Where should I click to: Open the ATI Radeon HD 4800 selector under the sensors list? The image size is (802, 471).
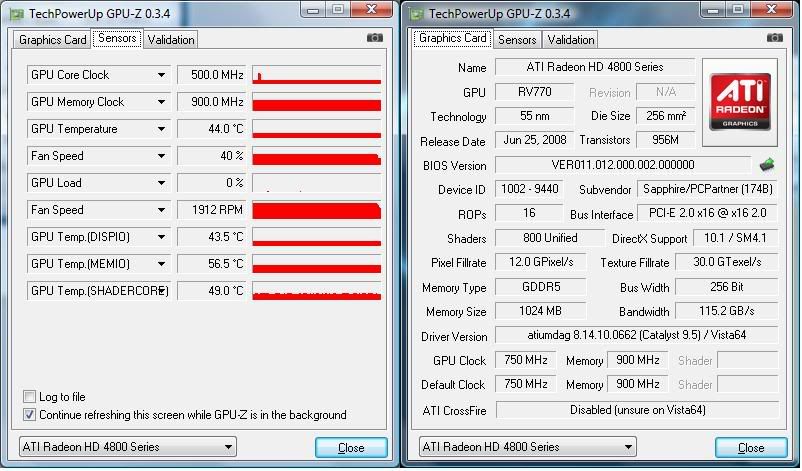point(127,446)
